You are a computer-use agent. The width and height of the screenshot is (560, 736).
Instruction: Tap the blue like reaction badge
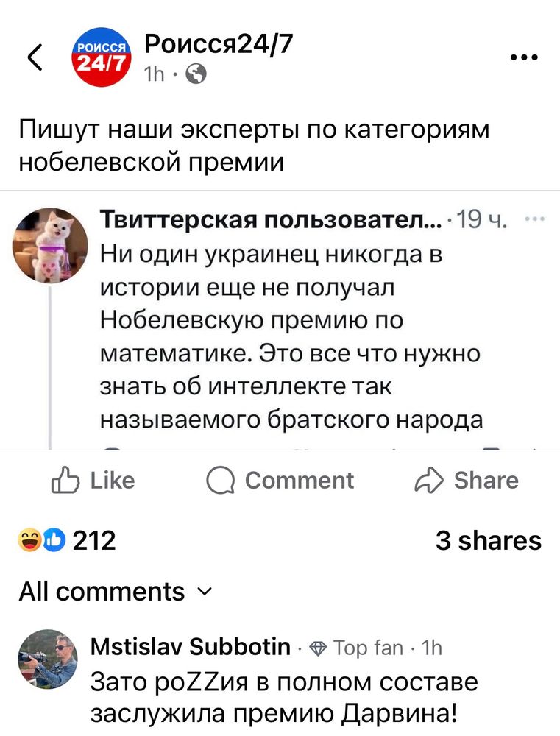coord(54,540)
